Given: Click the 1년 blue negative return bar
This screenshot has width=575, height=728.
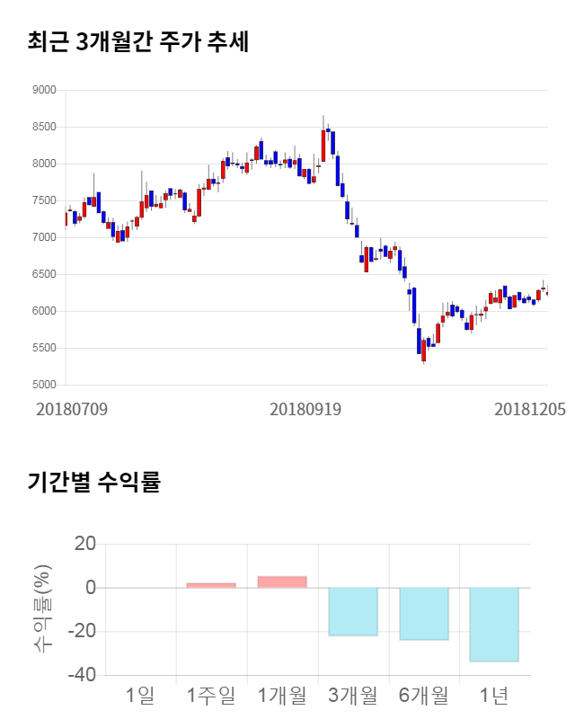Looking at the screenshot, I should (494, 624).
